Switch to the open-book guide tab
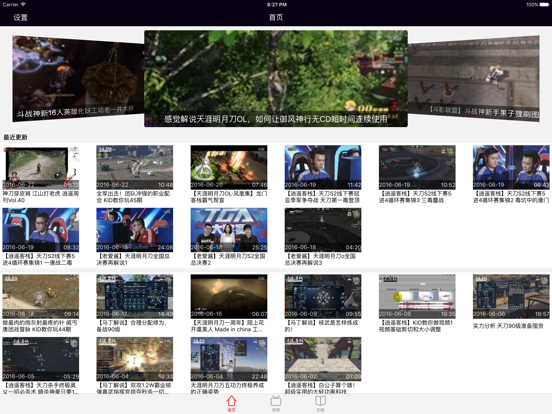Image resolution: width=552 pixels, height=414 pixels. [320, 403]
